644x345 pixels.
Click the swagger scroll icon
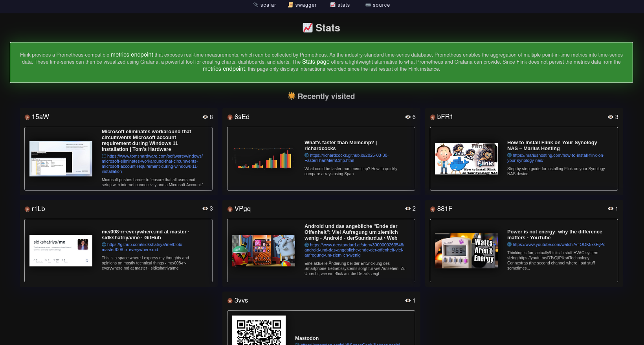click(x=290, y=5)
